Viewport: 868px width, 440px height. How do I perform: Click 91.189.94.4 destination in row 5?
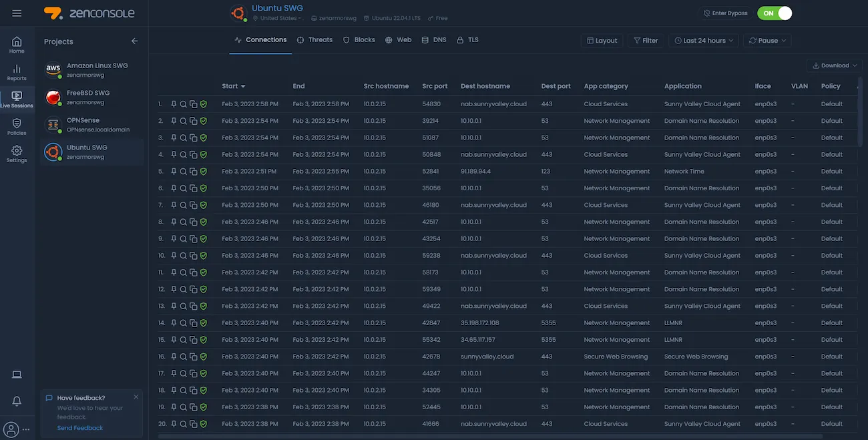[x=475, y=172]
